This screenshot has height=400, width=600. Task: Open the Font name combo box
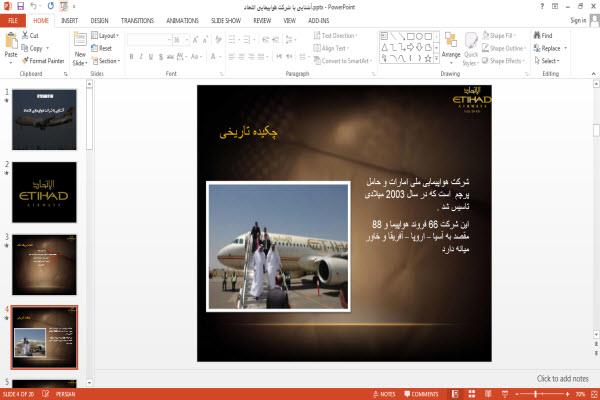coord(149,40)
